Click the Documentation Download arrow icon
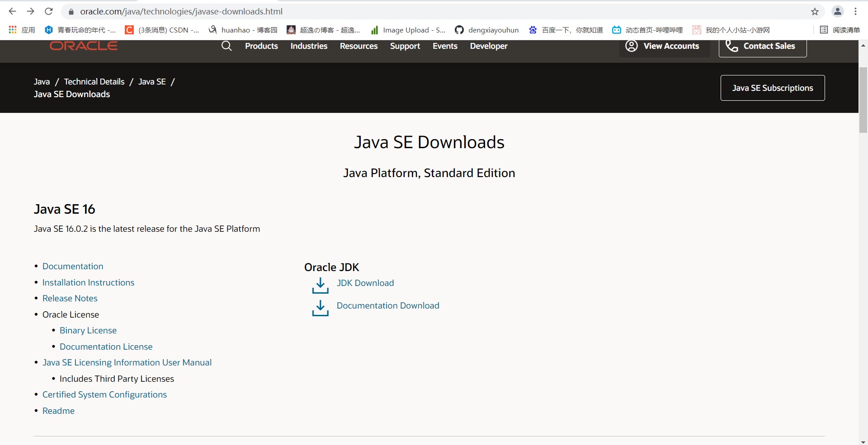 coord(320,308)
